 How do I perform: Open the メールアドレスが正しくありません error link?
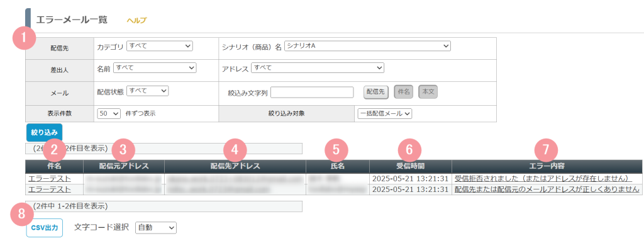click(x=547, y=189)
